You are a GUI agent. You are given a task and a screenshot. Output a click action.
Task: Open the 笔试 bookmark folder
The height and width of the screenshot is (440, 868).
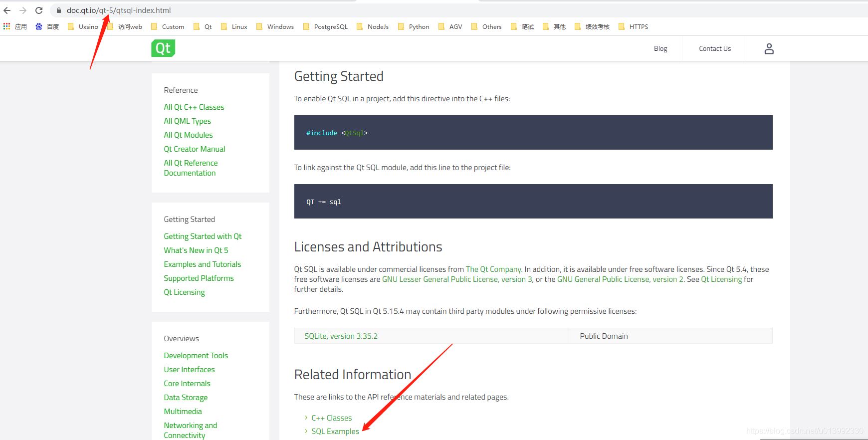pos(522,26)
